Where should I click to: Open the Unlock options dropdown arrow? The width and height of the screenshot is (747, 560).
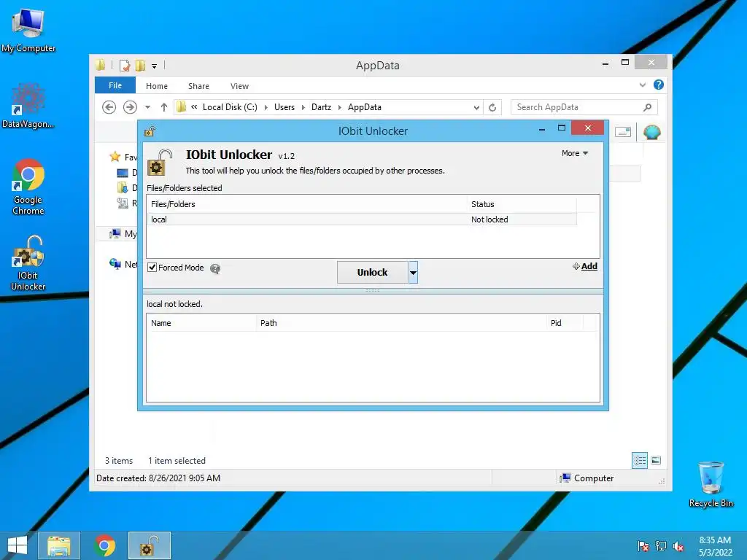click(413, 273)
